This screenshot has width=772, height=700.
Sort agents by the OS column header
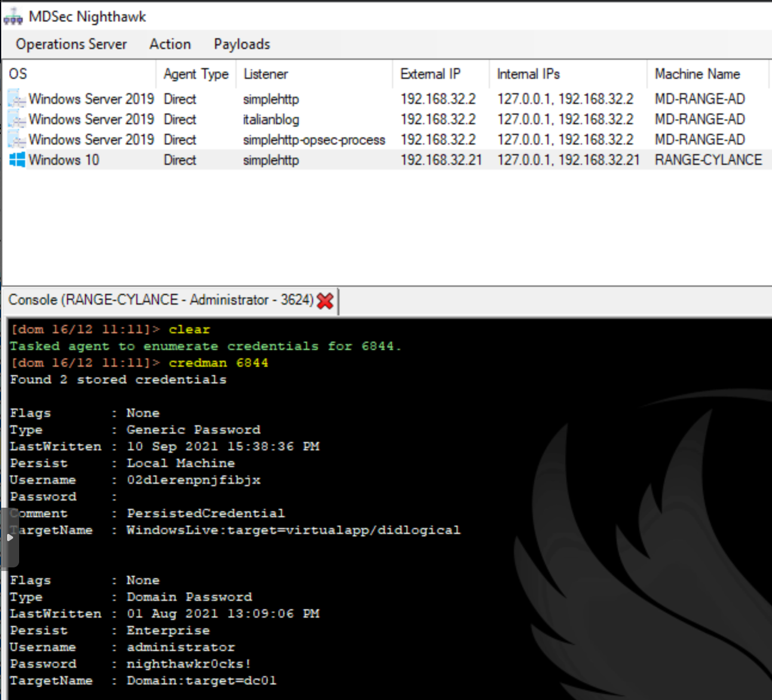click(18, 74)
